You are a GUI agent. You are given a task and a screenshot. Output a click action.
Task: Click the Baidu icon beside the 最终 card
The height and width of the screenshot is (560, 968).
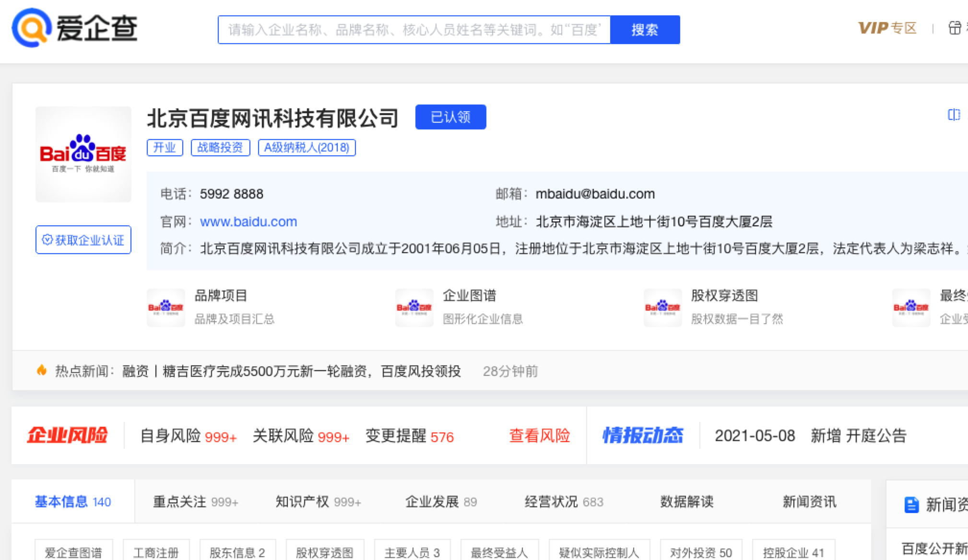[x=911, y=308]
